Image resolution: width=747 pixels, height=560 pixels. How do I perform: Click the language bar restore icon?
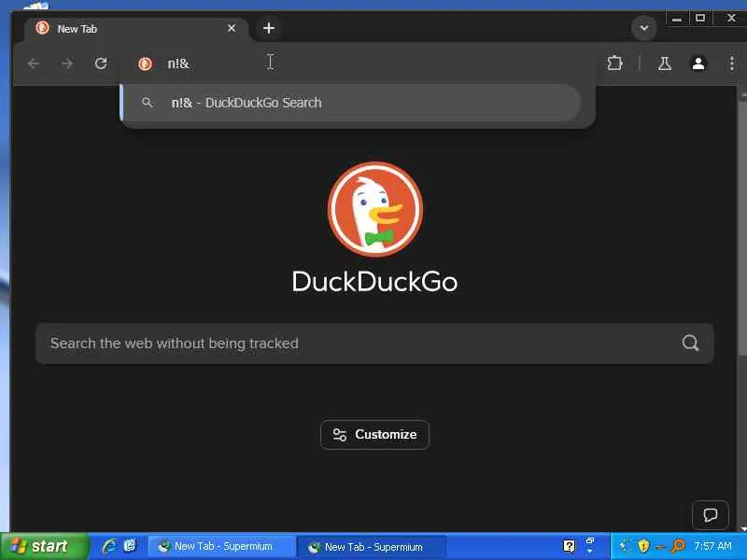590,540
